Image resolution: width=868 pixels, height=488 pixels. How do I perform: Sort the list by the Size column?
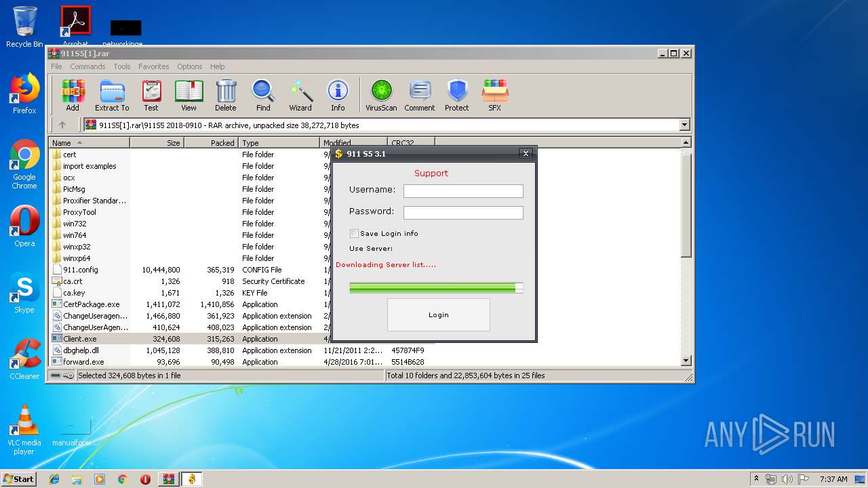[157, 143]
